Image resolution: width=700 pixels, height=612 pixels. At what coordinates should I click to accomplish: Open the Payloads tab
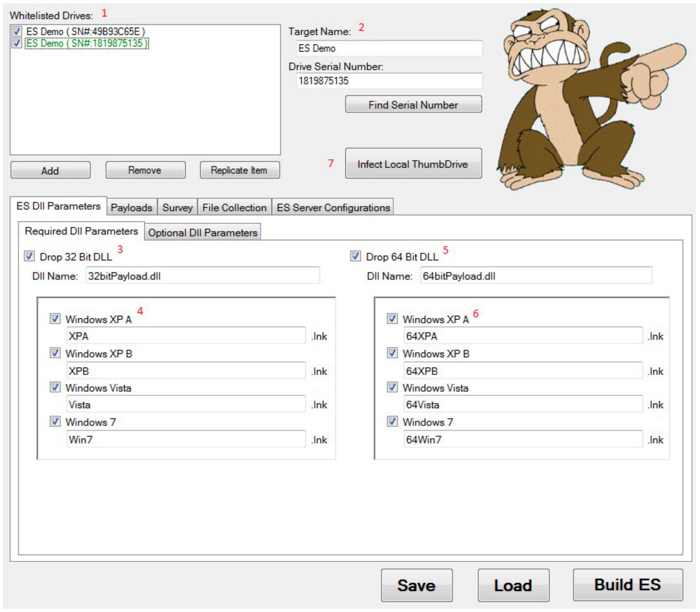[x=132, y=207]
